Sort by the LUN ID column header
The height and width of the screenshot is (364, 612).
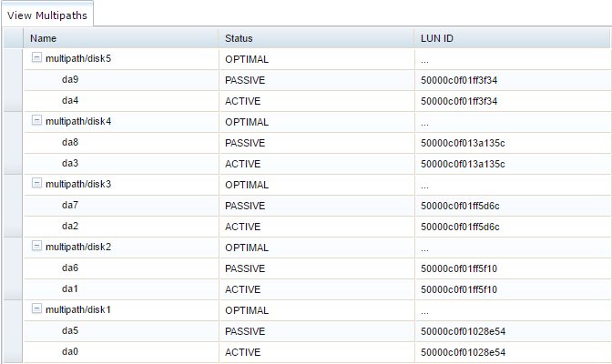pos(513,38)
